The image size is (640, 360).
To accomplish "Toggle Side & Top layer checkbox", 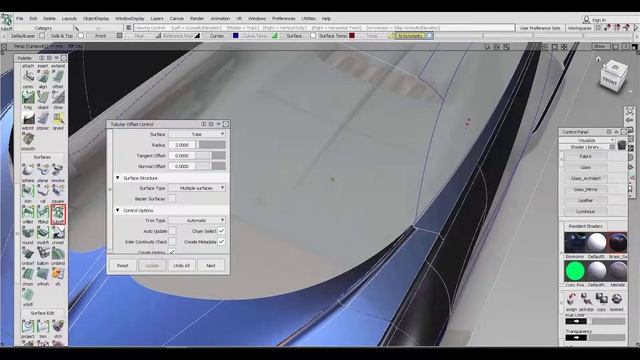I will click(x=81, y=36).
